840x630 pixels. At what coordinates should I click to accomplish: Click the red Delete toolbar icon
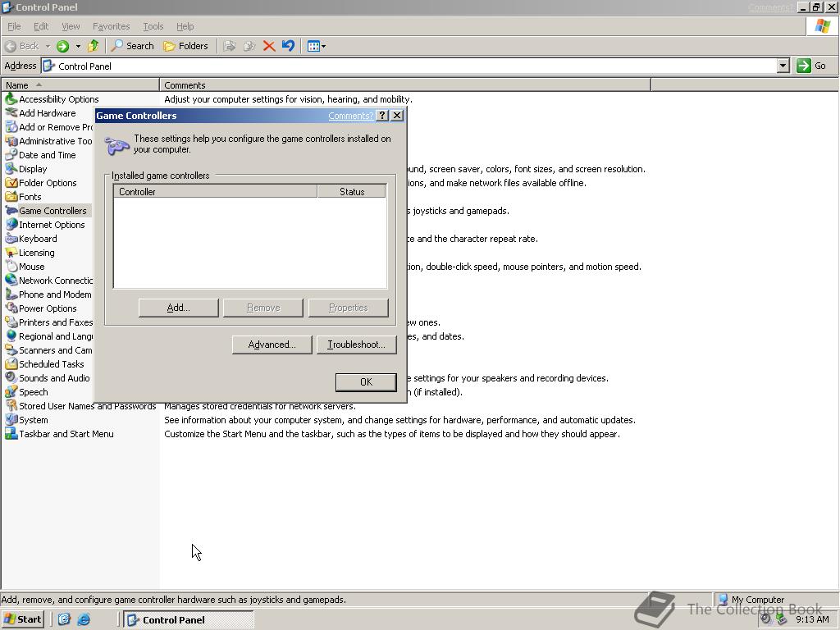[x=269, y=46]
